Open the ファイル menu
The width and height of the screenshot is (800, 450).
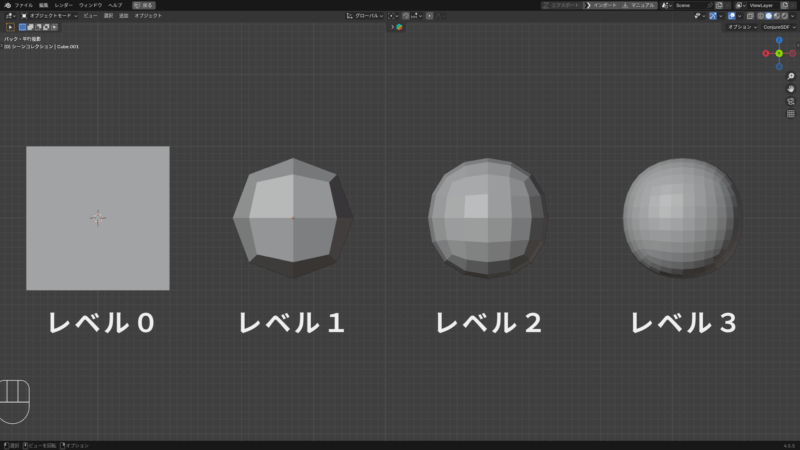coord(23,5)
